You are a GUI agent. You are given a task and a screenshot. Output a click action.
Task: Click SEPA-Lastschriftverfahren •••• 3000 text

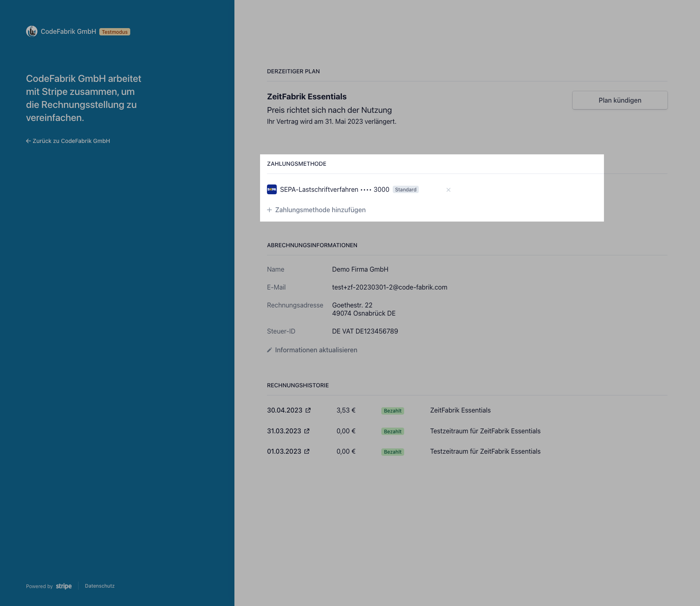[x=335, y=189]
